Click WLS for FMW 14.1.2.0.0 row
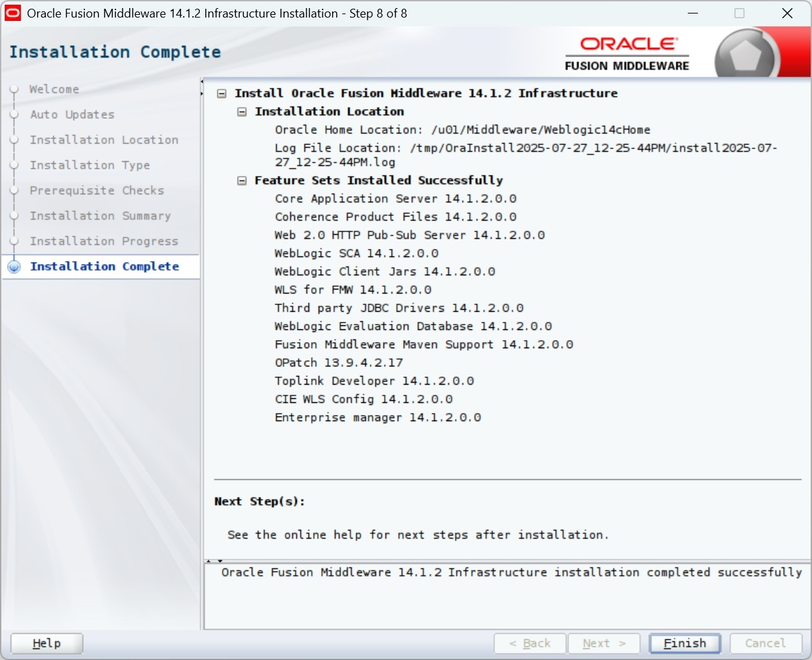Viewport: 812px width, 660px height. tap(353, 290)
